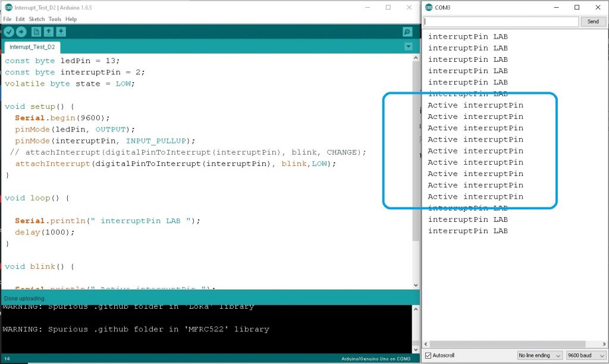Click the COM3 window Arduino logo icon
Image resolution: width=609 pixels, height=364 pixels.
coord(429,7)
